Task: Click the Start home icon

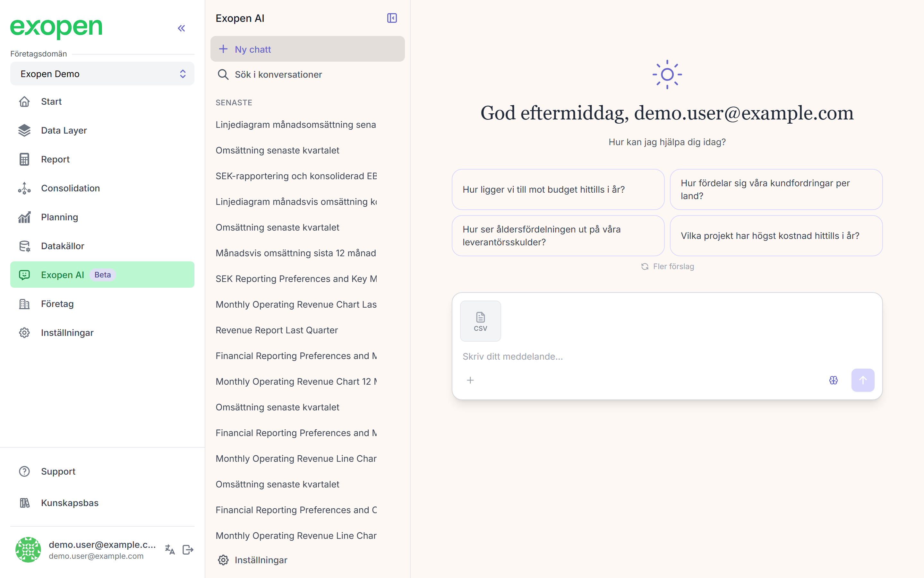Action: point(24,102)
